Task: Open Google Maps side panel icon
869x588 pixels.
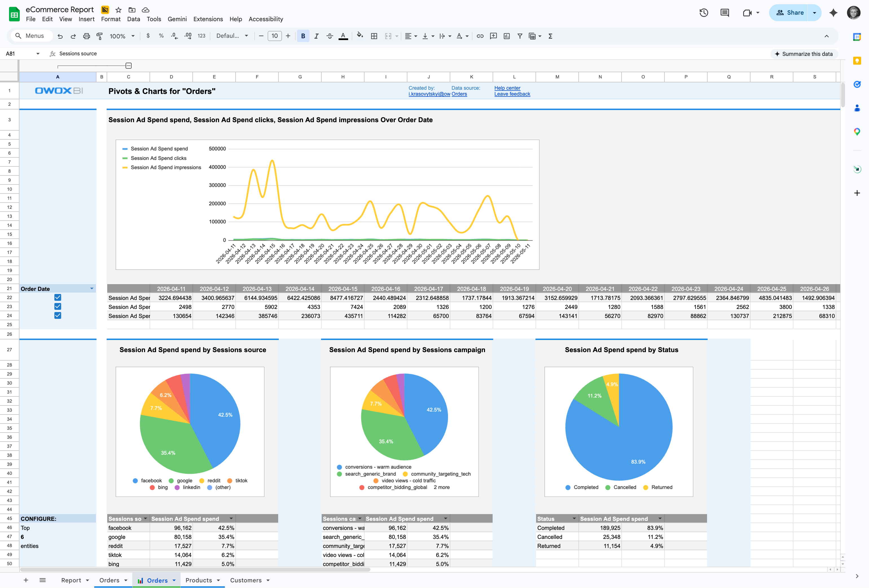Action: click(857, 132)
